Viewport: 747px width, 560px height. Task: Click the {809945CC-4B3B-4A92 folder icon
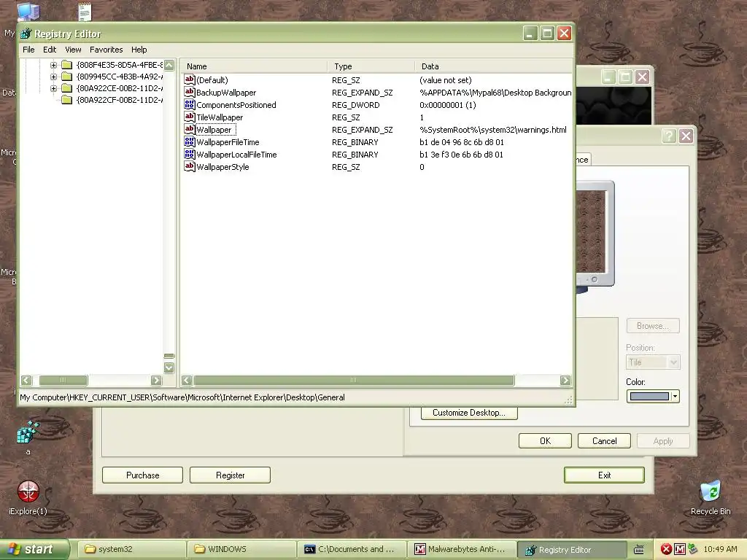click(x=66, y=77)
